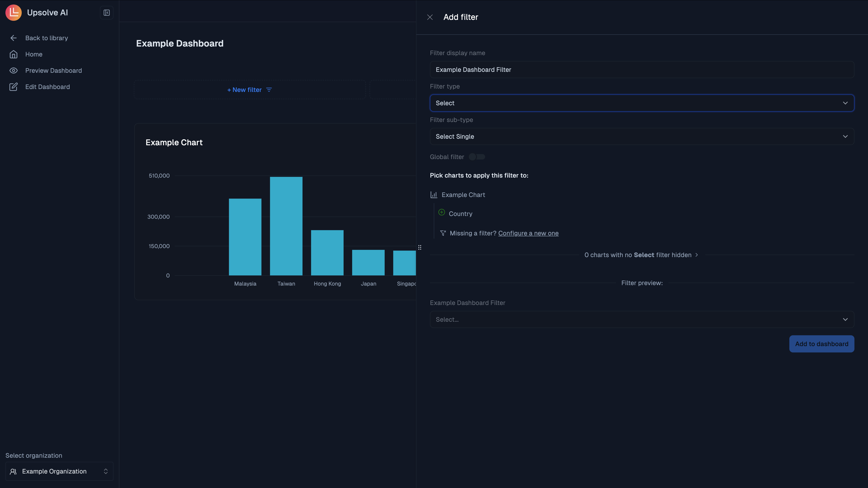868x488 pixels.
Task: Open the Select Single sub-type dropdown
Action: coord(642,136)
